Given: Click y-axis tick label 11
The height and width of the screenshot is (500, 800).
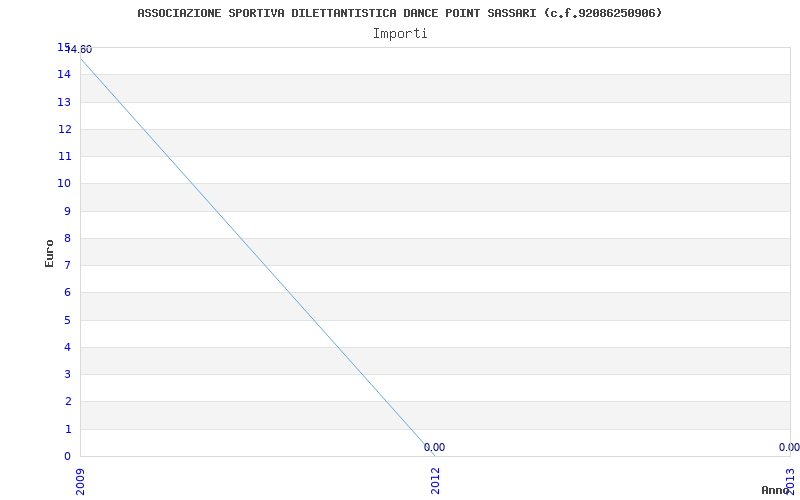Looking at the screenshot, I should click(64, 156).
